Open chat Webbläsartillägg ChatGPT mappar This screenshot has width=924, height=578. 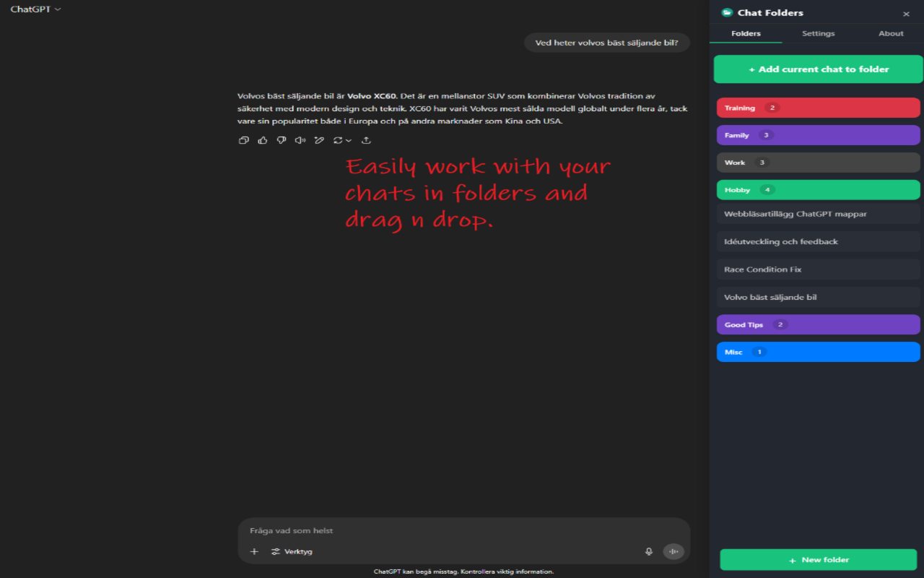[x=819, y=214]
